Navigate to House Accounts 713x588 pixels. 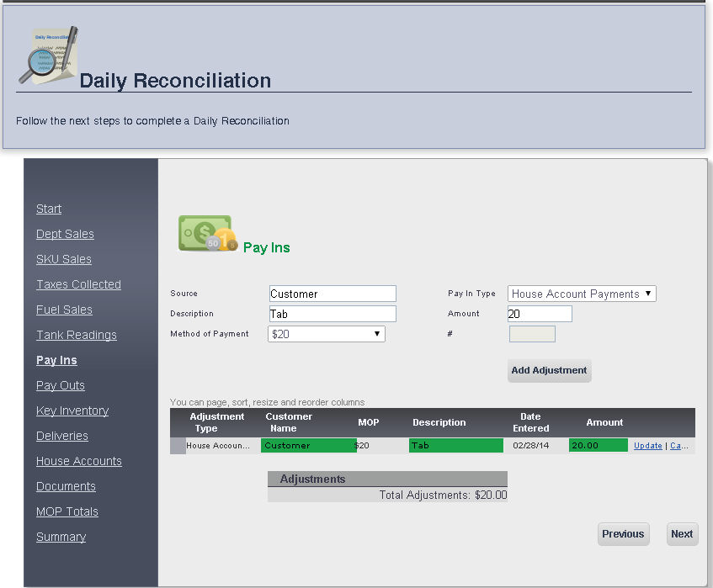point(79,461)
